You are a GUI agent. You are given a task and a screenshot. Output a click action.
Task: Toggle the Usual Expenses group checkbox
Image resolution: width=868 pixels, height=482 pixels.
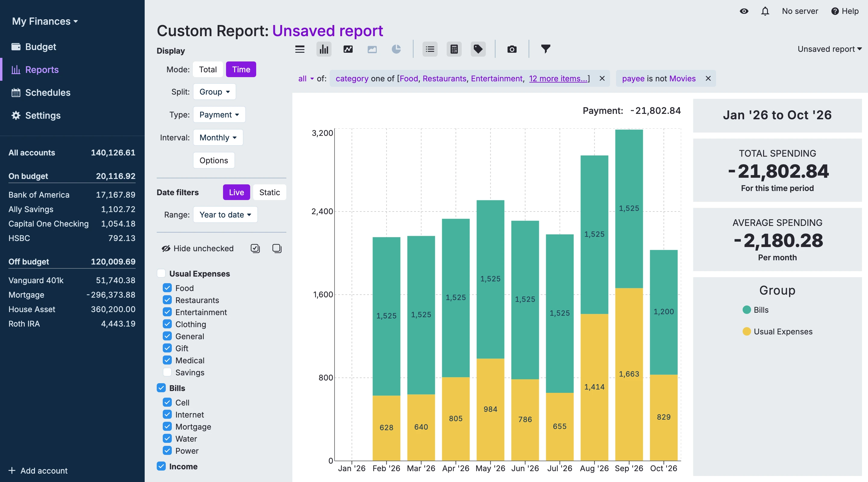(x=161, y=274)
